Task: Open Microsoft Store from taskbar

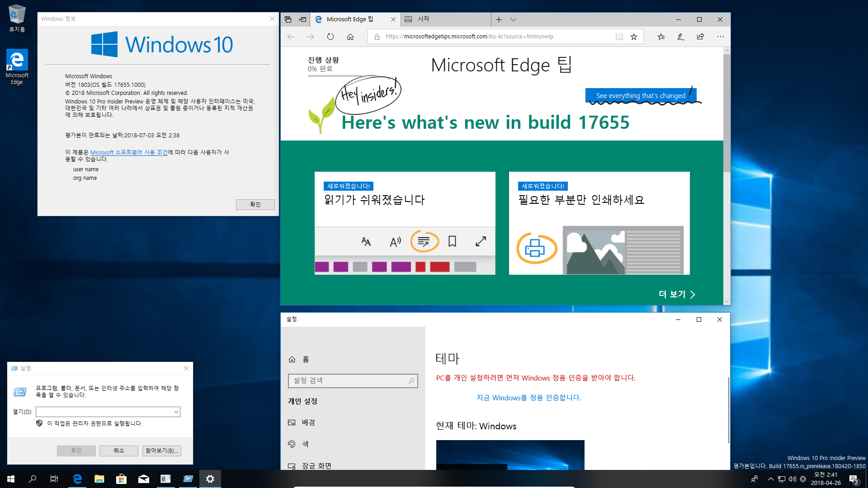Action: (121, 479)
